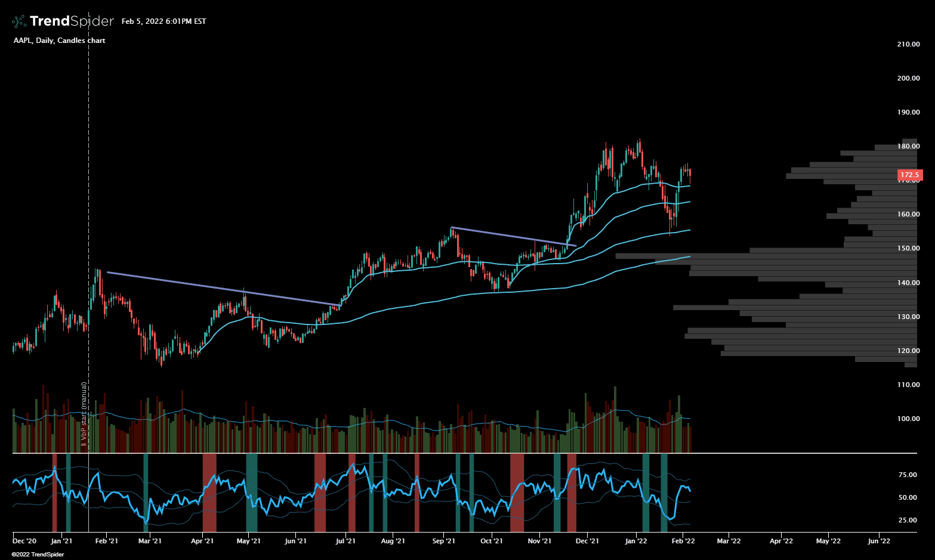The width and height of the screenshot is (935, 560).
Task: Click the 25.00 indicator axis label
Action: tap(908, 520)
